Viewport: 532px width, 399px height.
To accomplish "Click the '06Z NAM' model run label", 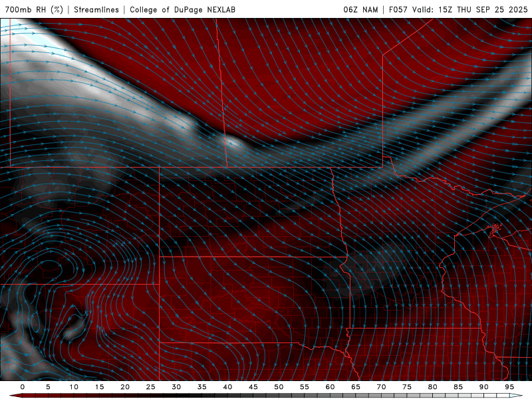I will click(x=360, y=9).
